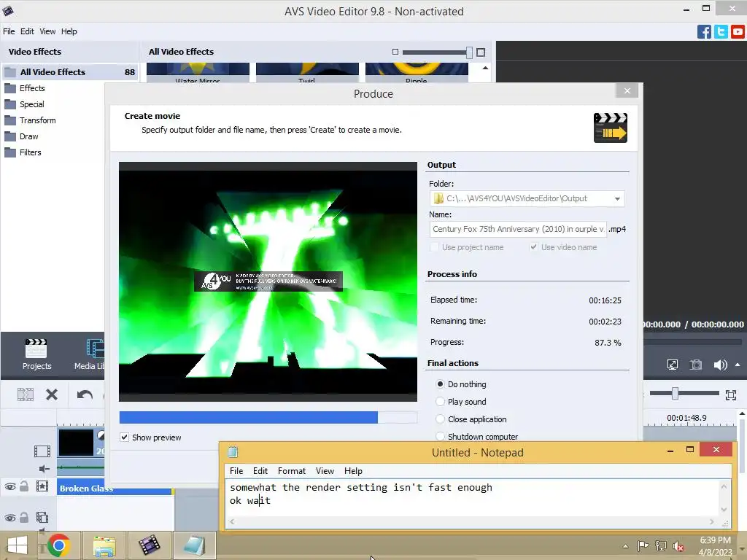Click the clock in the taskbar
Viewport: 747px width, 560px height.
pyautogui.click(x=715, y=546)
